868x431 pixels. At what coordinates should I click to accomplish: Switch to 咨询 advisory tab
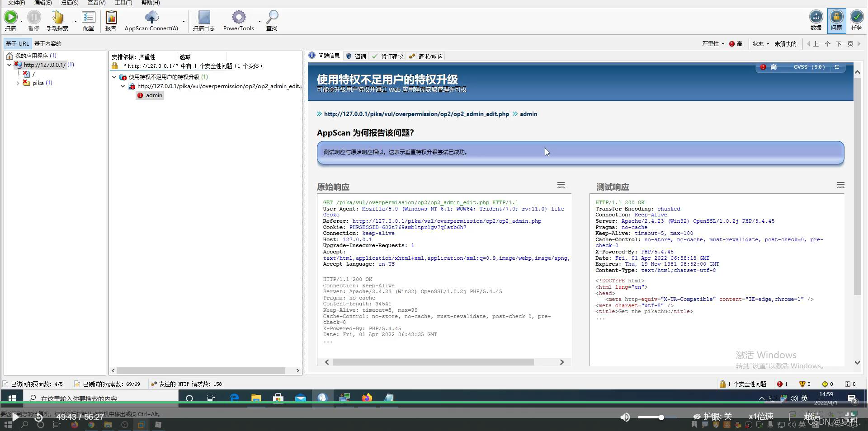(356, 56)
